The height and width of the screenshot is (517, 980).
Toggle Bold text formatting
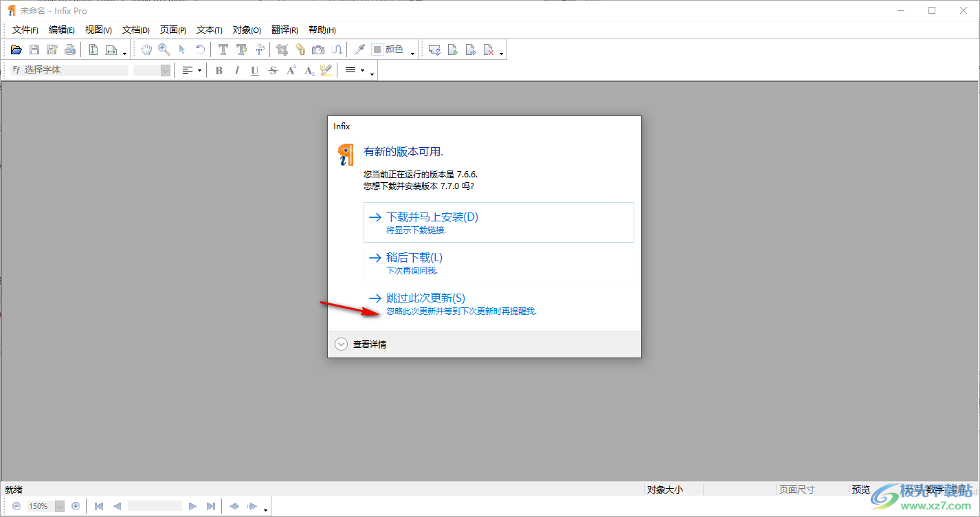tap(219, 70)
